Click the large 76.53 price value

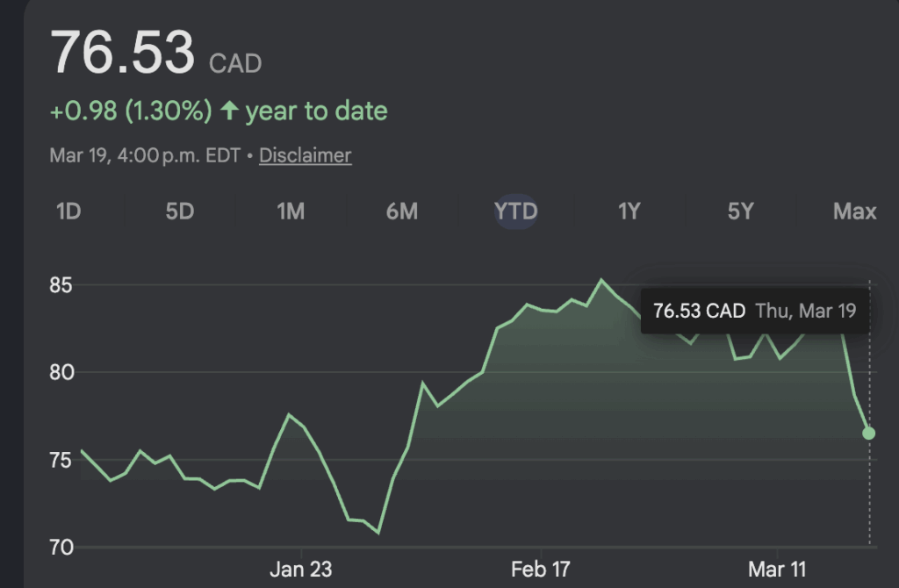pyautogui.click(x=123, y=53)
